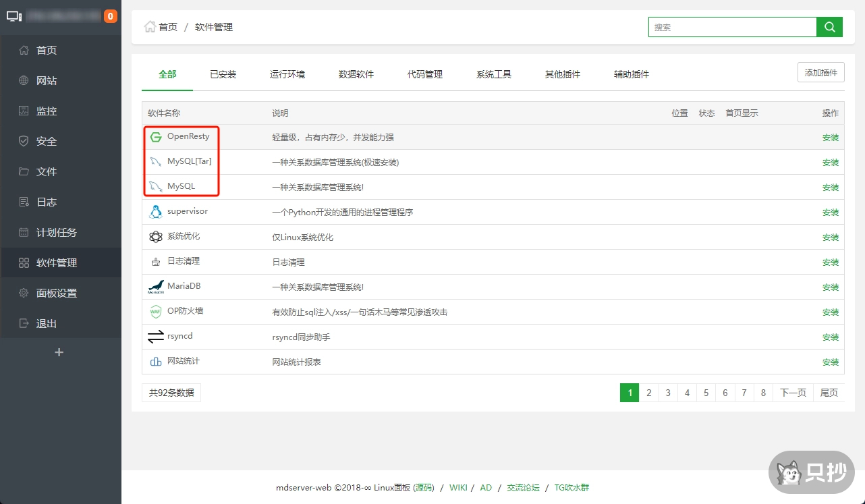Screen dimensions: 865x504
Task: Go to page 3 of plugins
Action: coord(667,392)
